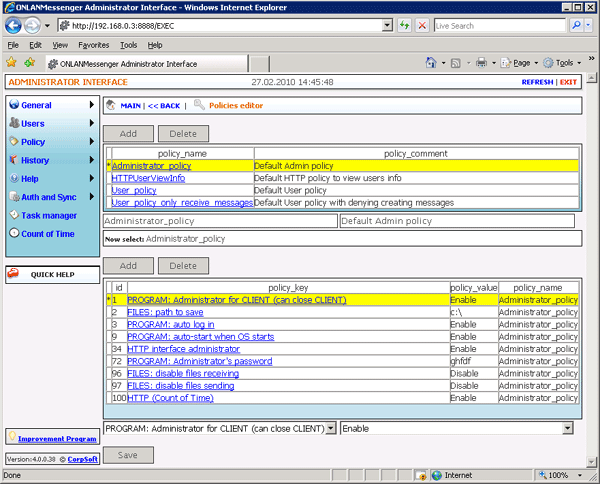Click the browser Back arrow button
The width and height of the screenshot is (600, 484).
tap(13, 26)
